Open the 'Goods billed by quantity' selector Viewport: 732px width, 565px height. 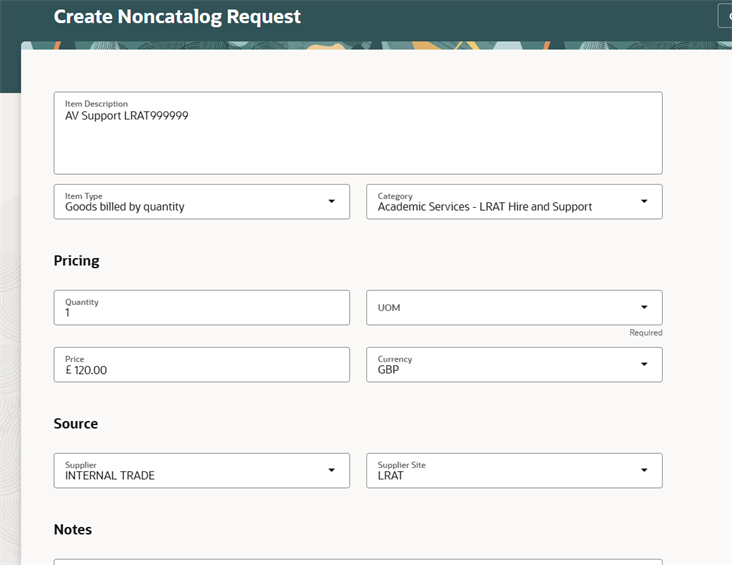(x=190, y=202)
